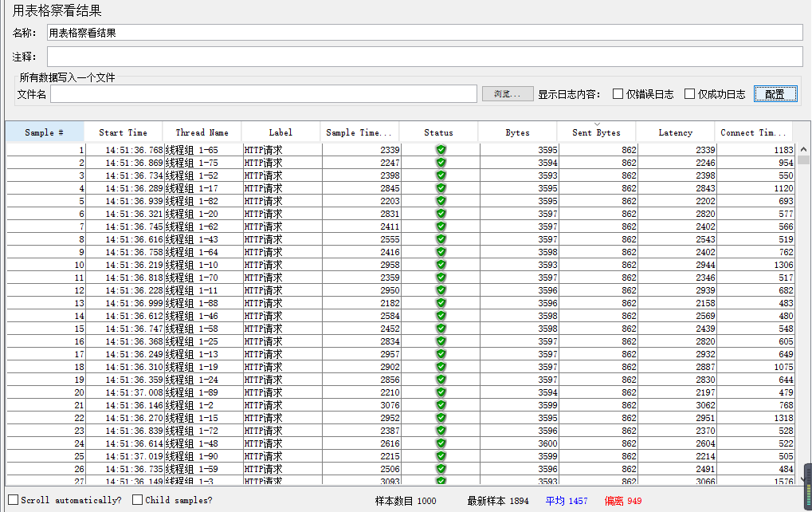This screenshot has height=512, width=812.
Task: Sort table by Start Time header
Action: (x=124, y=132)
